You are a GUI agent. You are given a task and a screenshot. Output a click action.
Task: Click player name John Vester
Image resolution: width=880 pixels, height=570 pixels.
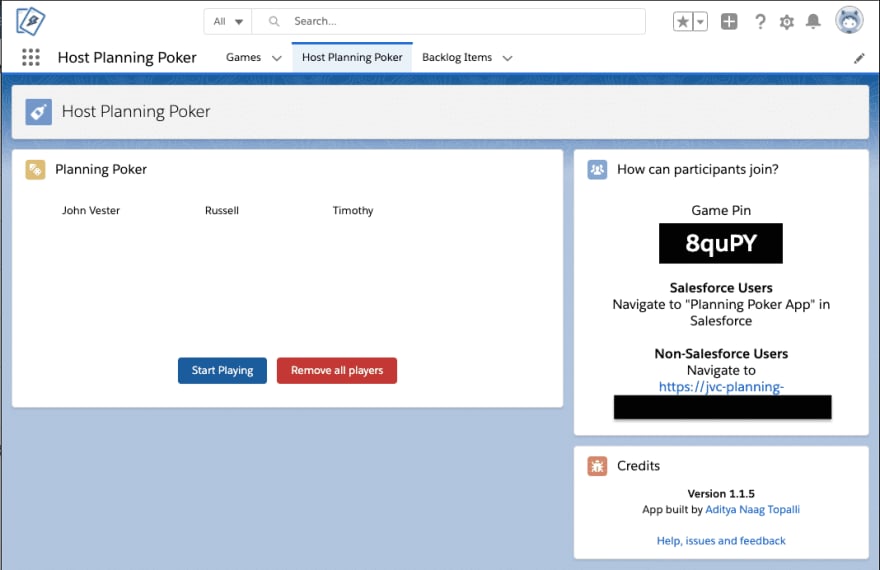pos(91,210)
